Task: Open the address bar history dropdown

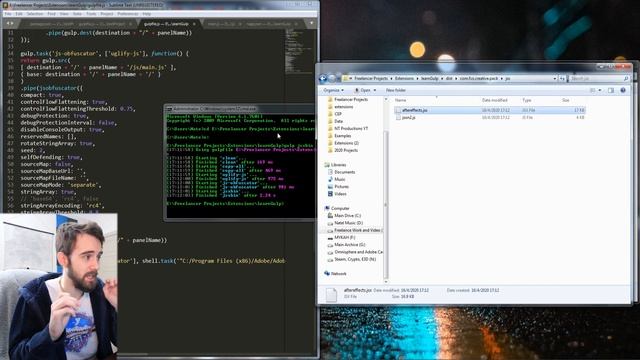Action: pos(555,78)
